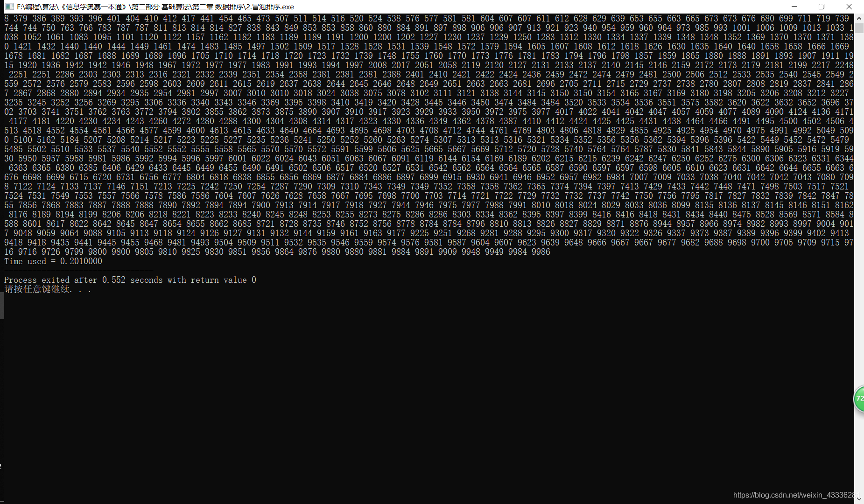
Task: Restore down the console window
Action: tap(822, 7)
